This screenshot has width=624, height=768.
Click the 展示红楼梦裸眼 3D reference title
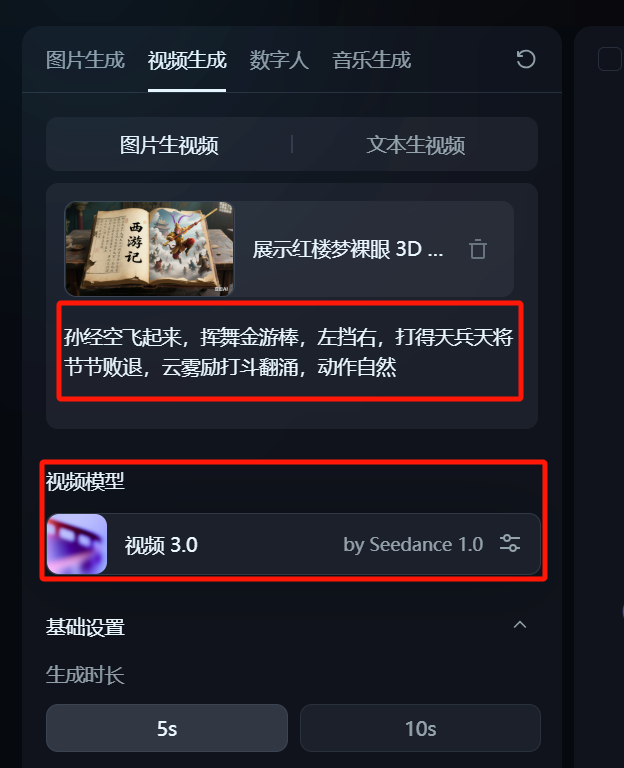(348, 249)
